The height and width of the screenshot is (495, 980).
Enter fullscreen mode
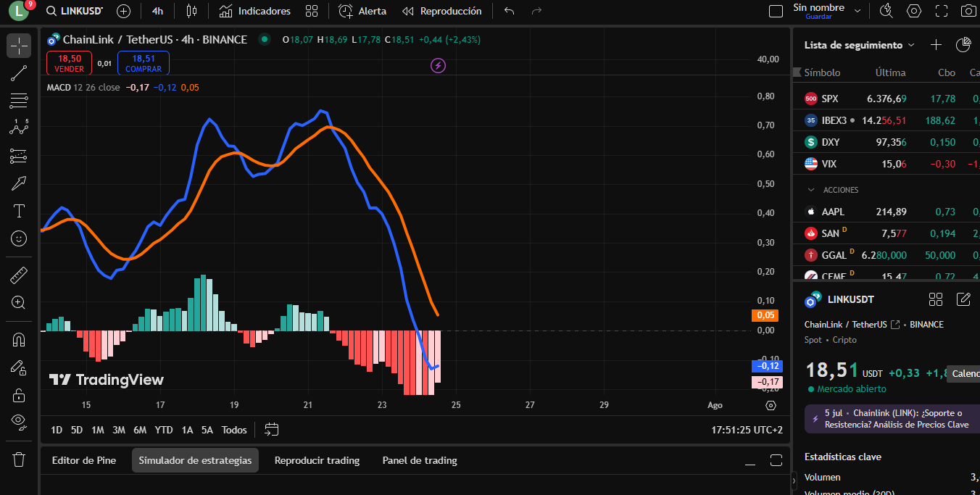(942, 11)
